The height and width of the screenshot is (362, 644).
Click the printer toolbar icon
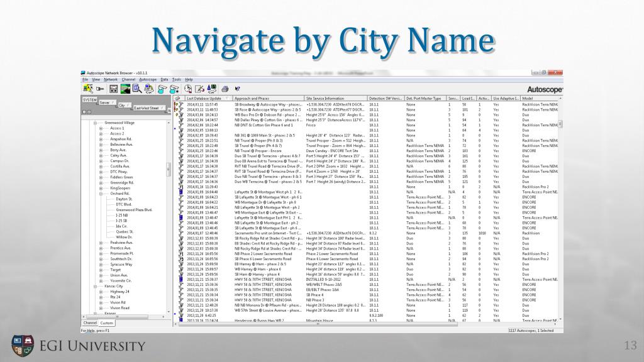pos(225,89)
